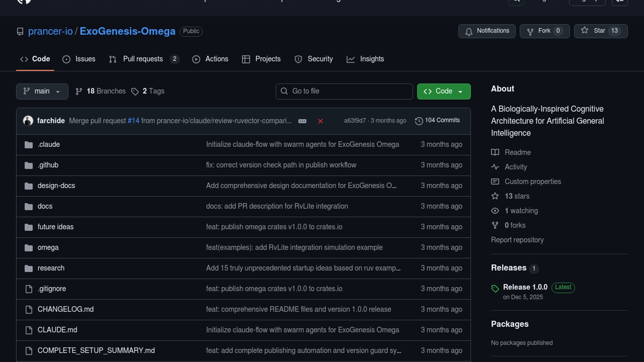This screenshot has width=644, height=362.
Task: Click the Star repository icon
Action: [x=585, y=31]
